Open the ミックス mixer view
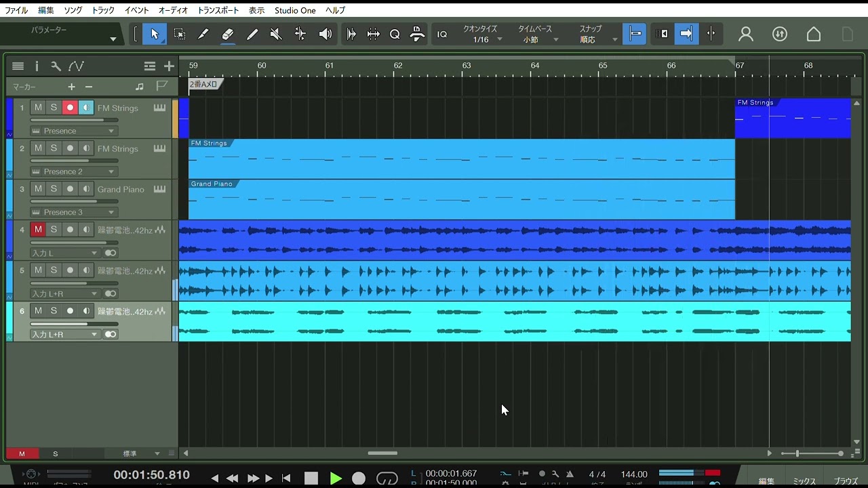This screenshot has height=488, width=868. pos(804,481)
